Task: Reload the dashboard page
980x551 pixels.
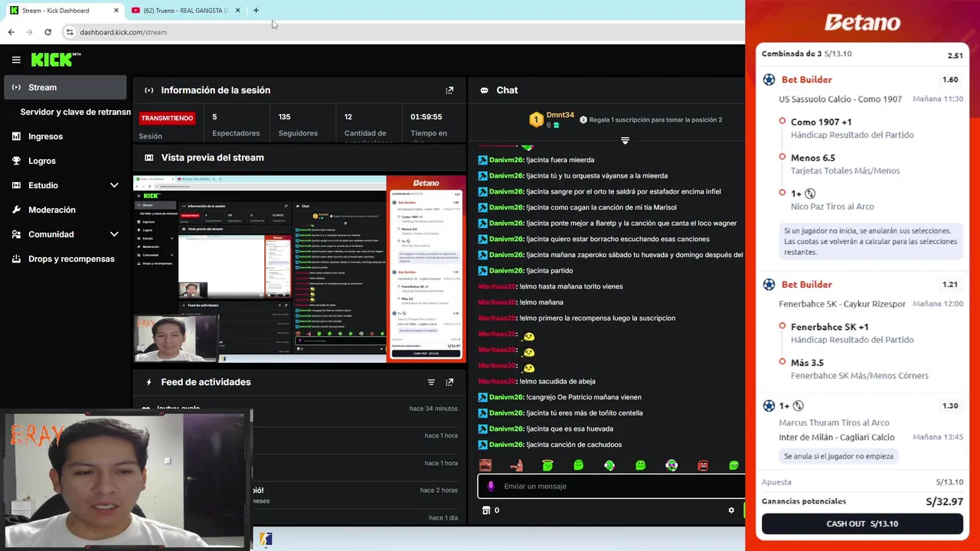Action: (47, 32)
